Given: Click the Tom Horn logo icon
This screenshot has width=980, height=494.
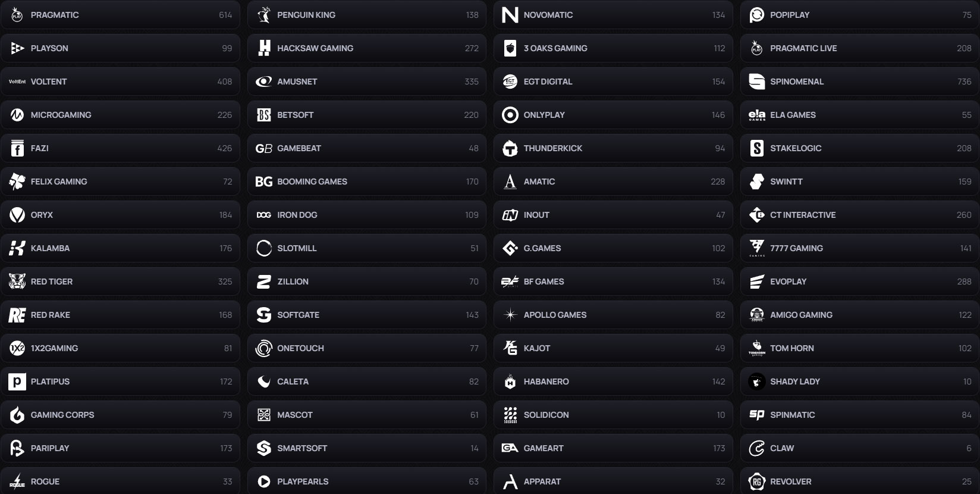Looking at the screenshot, I should 757,348.
